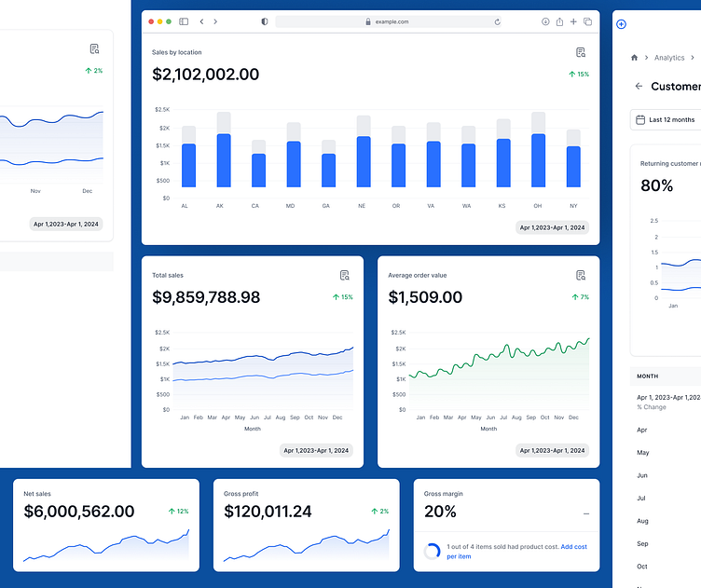This screenshot has width=701, height=588.
Task: Click MONTH column header
Action: [647, 376]
